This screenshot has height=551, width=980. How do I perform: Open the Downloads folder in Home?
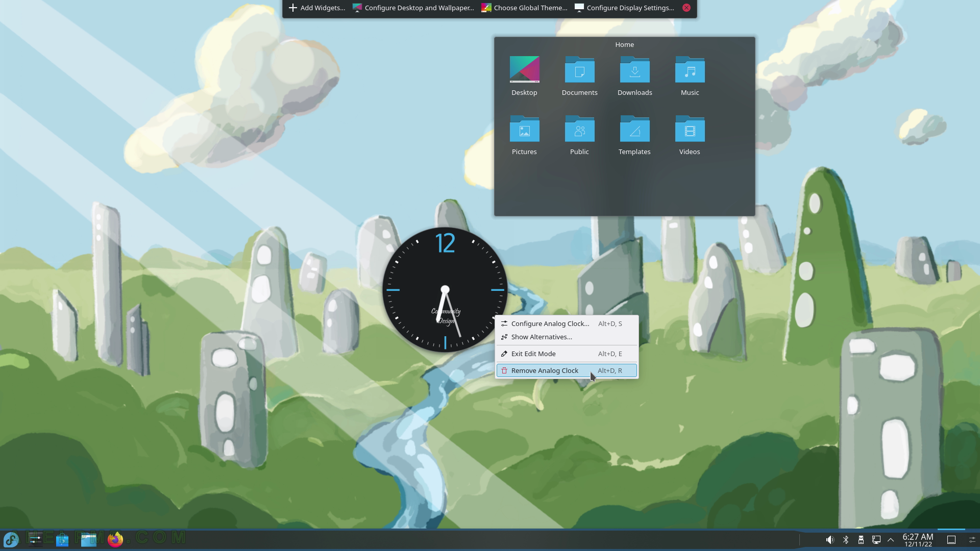click(x=634, y=76)
